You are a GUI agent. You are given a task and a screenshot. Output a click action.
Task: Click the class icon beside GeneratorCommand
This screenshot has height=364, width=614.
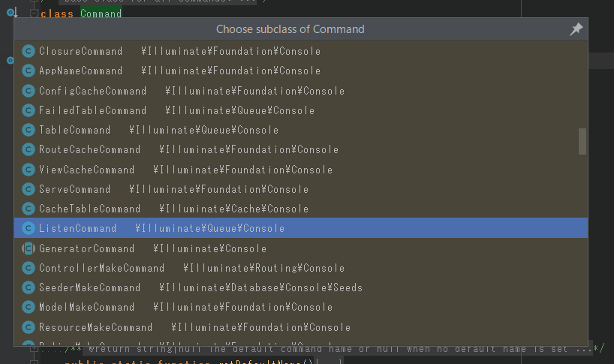[29, 248]
